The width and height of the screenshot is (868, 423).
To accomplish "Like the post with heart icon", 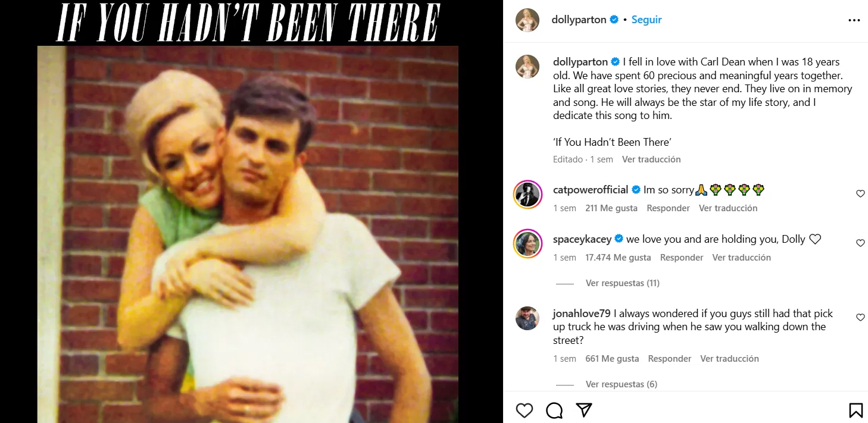I will 524,411.
